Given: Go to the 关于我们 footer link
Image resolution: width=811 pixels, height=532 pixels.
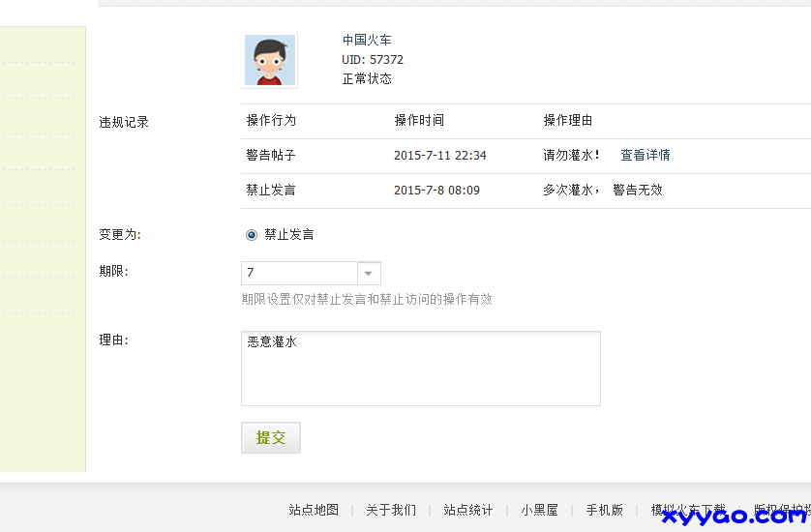Looking at the screenshot, I should (391, 510).
